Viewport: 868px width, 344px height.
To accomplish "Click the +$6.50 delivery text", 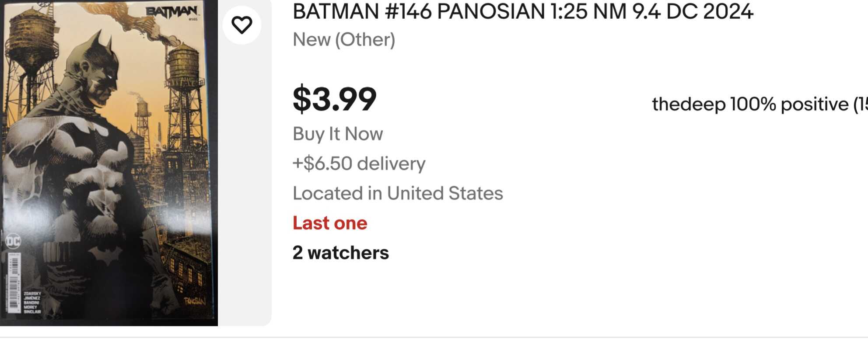I will [x=359, y=163].
